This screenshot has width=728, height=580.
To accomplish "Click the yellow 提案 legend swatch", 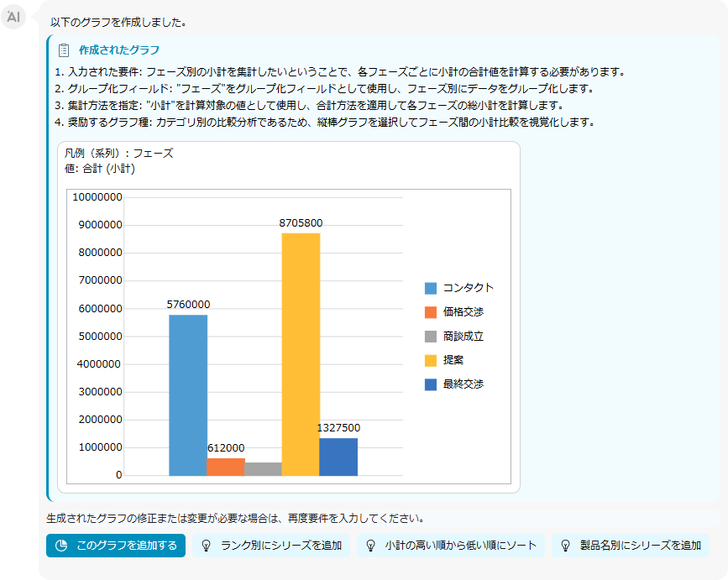I will point(431,360).
